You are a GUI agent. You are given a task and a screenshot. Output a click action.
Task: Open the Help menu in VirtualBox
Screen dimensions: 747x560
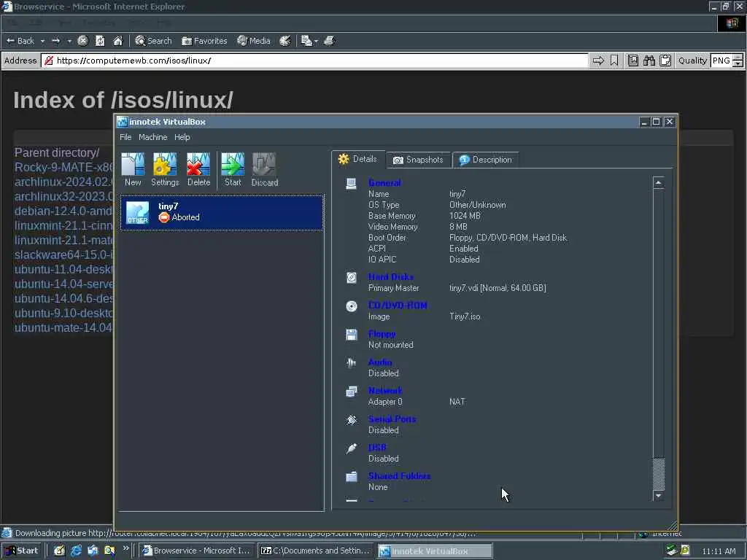pyautogui.click(x=182, y=137)
